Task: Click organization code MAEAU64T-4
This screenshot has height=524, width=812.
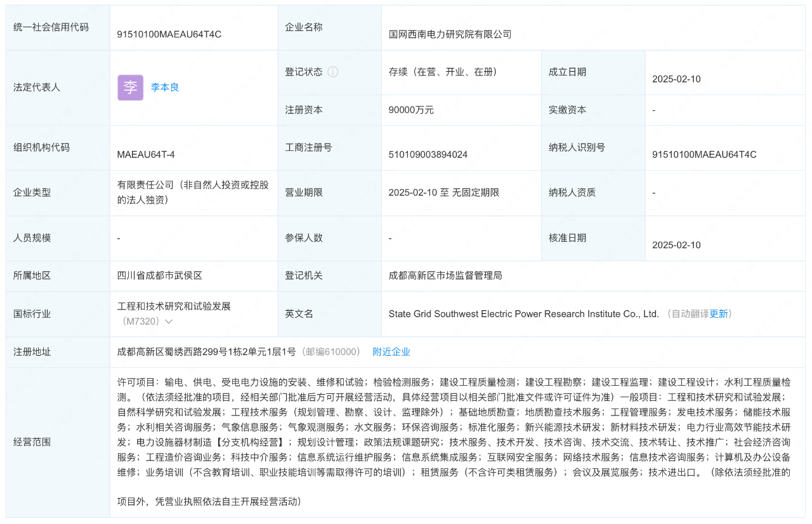Action: pyautogui.click(x=146, y=154)
